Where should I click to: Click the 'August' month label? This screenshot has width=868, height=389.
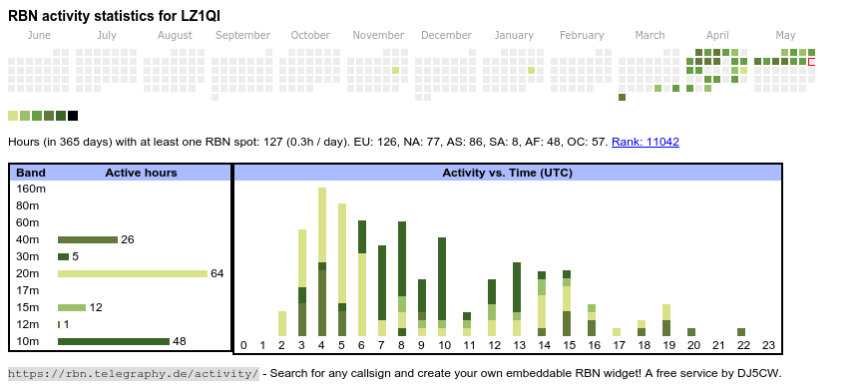tap(175, 35)
